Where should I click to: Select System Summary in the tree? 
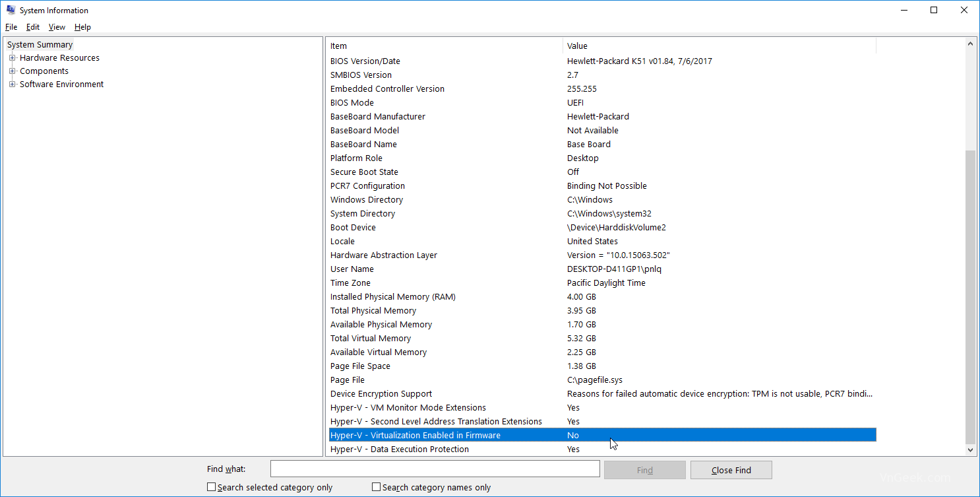pos(40,45)
